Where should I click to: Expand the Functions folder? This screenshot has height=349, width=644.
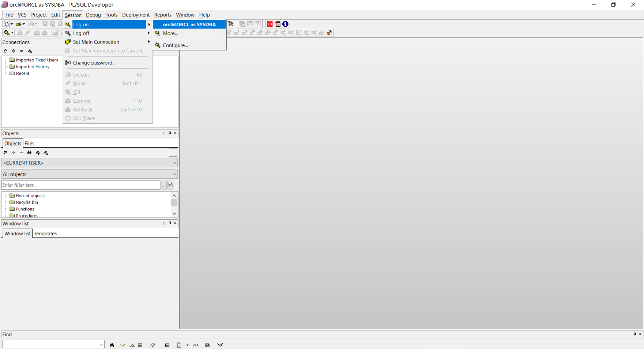[5, 209]
